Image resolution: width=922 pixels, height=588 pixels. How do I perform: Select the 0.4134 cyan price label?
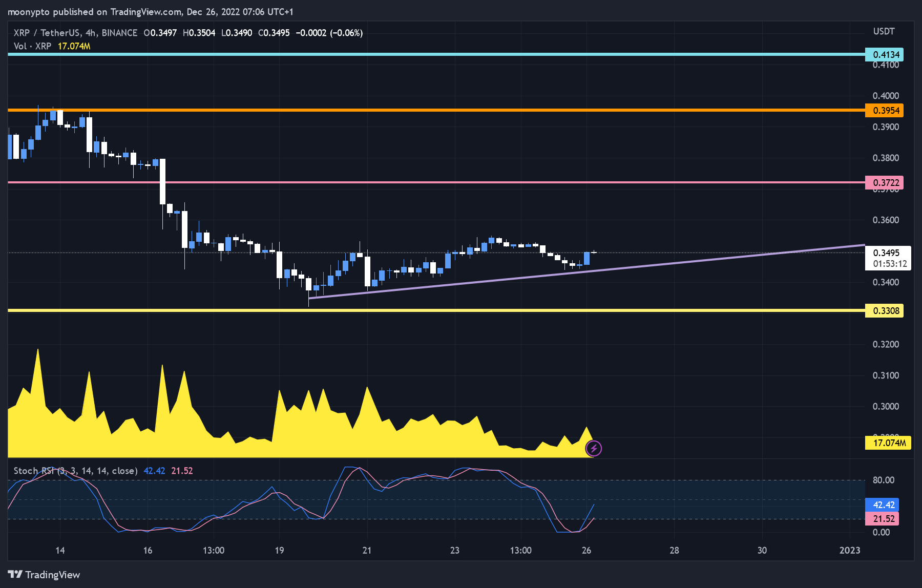pyautogui.click(x=884, y=54)
